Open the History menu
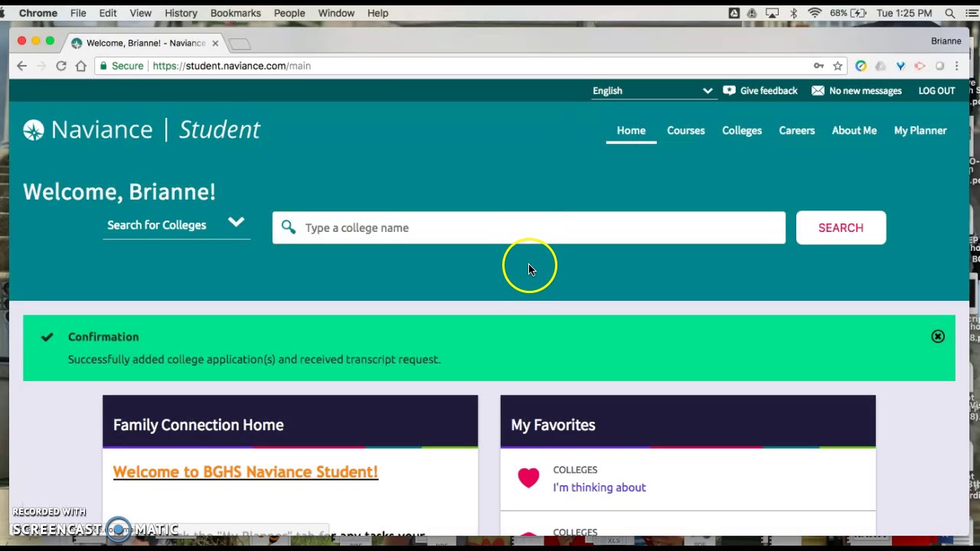Viewport: 980px width, 551px height. tap(181, 13)
